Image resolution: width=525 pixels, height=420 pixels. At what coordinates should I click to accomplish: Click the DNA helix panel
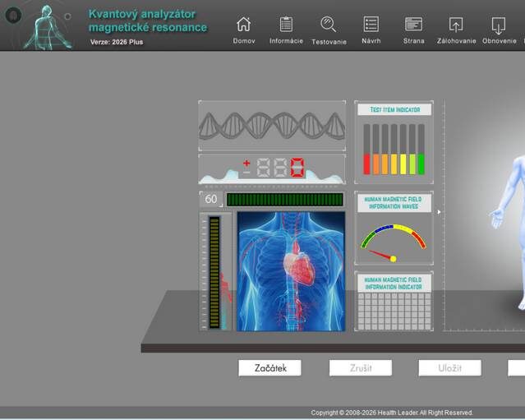pyautogui.click(x=272, y=126)
